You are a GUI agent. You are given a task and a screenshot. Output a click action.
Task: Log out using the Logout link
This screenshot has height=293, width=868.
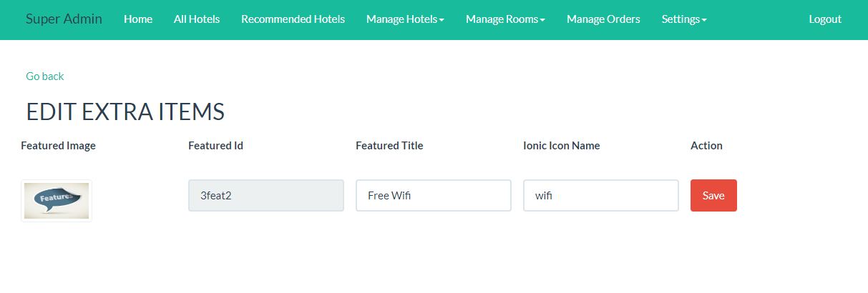pos(825,19)
